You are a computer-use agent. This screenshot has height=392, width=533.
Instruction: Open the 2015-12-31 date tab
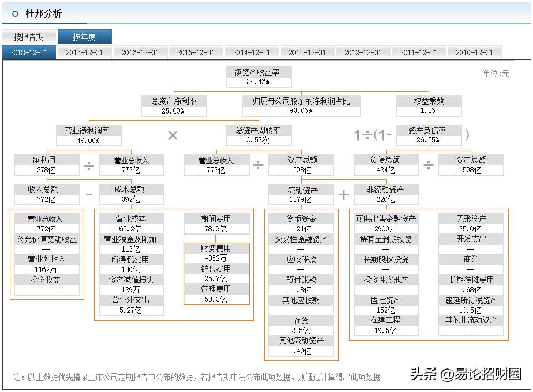pos(196,52)
